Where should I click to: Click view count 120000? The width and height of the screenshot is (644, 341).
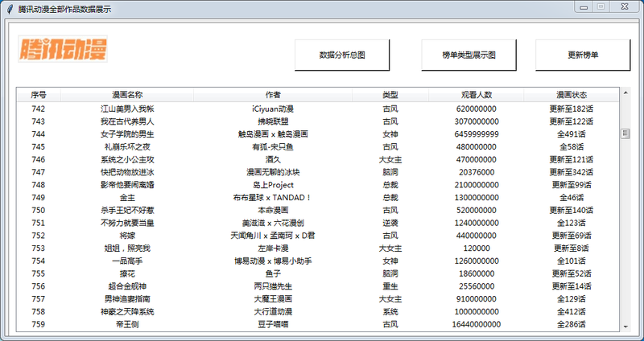click(x=477, y=249)
